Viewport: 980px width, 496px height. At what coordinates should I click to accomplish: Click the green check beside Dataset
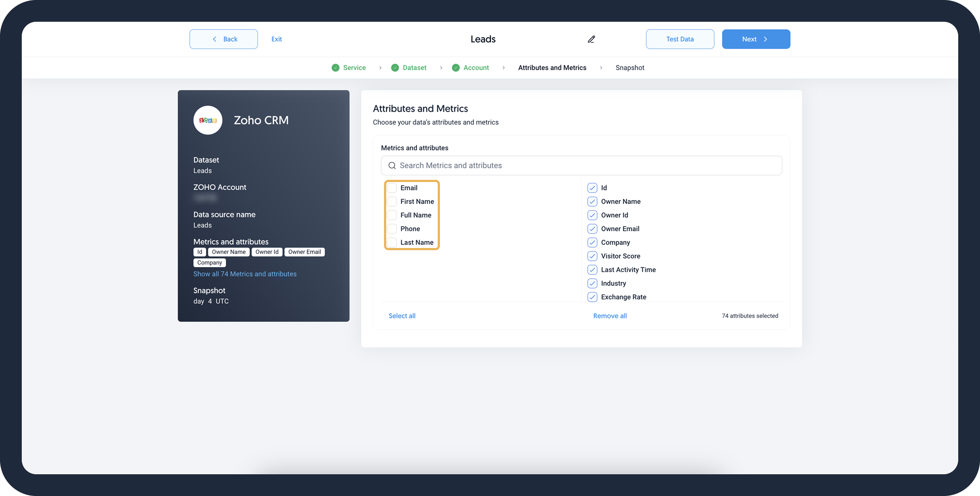(x=395, y=68)
